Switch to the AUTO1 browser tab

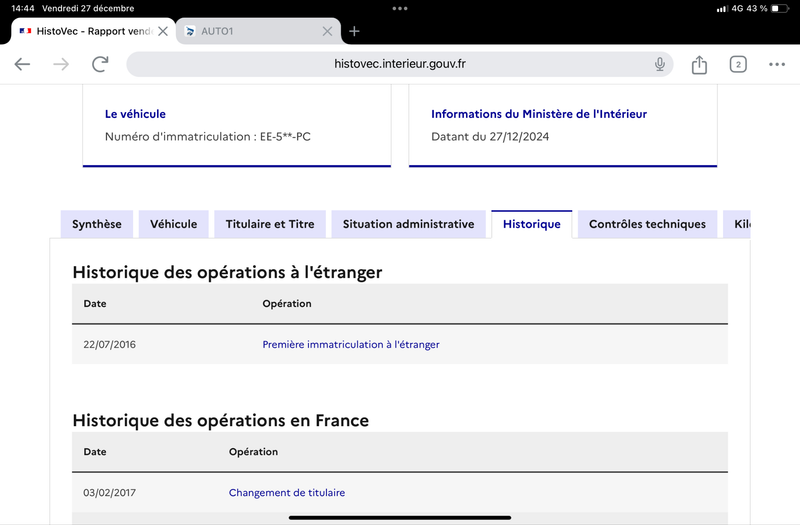258,32
